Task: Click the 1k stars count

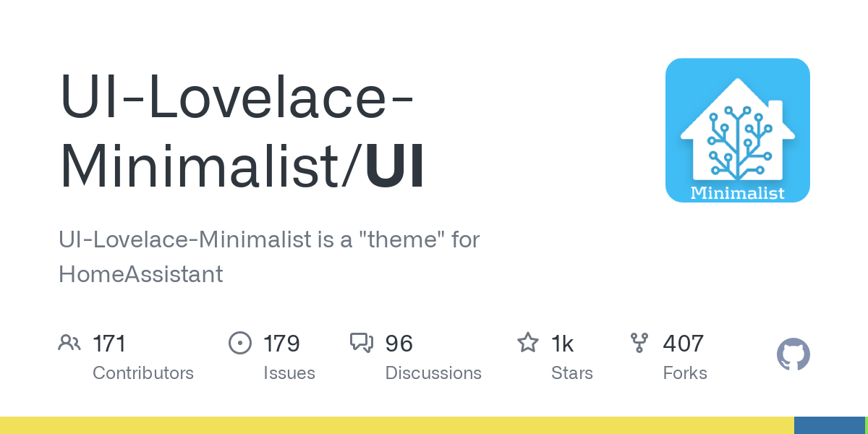Action: (x=562, y=344)
